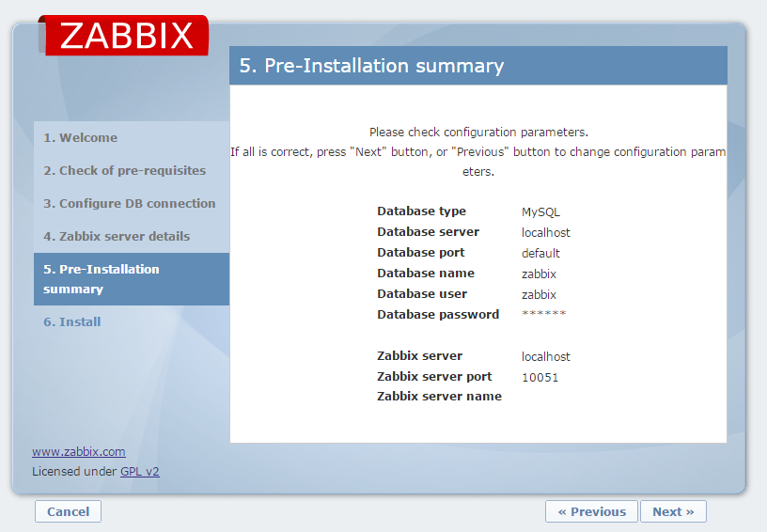Open '3. Configure DB connection' step

pos(130,203)
